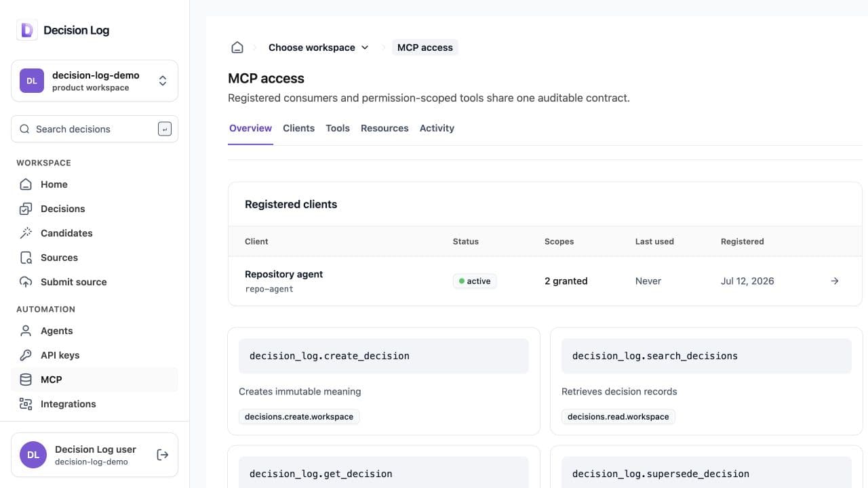The image size is (868, 488).
Task: Click the MCP database icon
Action: 26,380
